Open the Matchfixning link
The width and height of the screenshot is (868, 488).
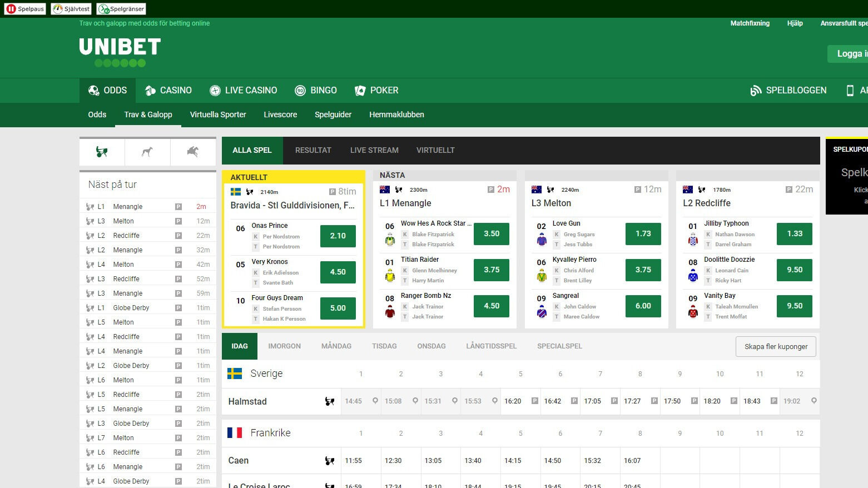(x=750, y=23)
